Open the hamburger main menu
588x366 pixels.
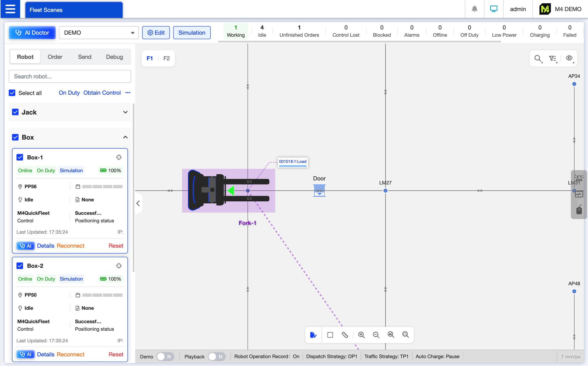click(10, 9)
